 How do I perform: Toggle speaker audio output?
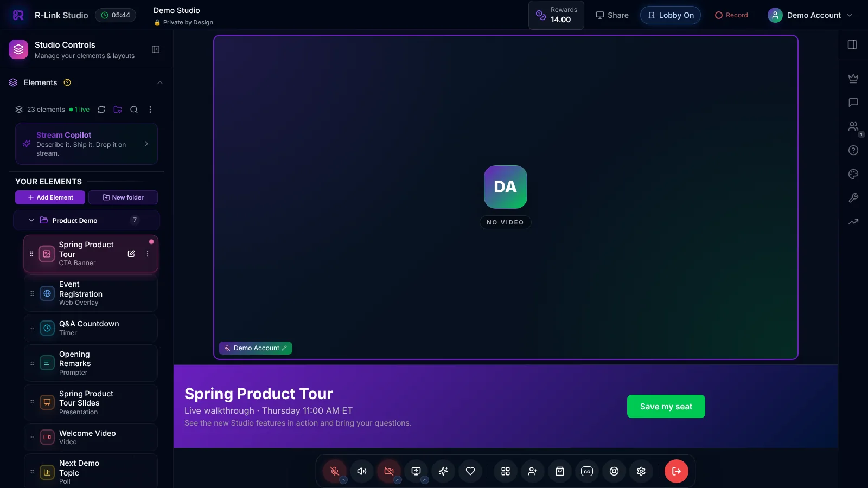pos(362,471)
